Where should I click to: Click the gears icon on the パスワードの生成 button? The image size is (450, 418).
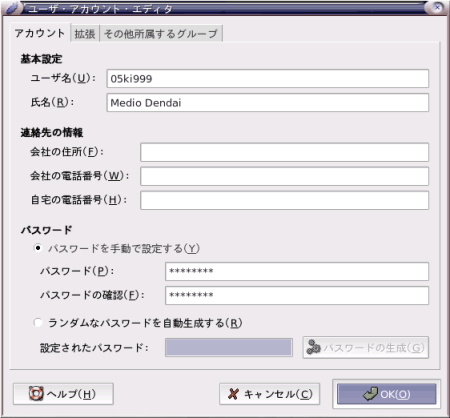[313, 347]
